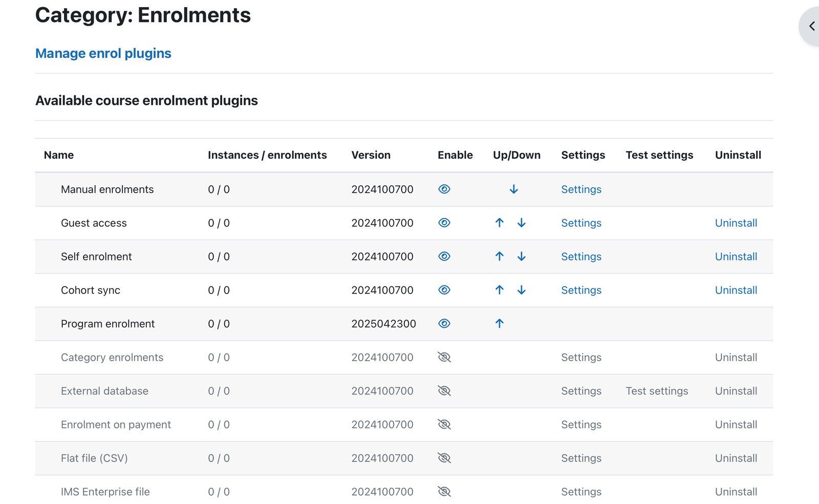Move Manual enrolments down arrow
This screenshot has height=504, width=819.
(x=514, y=189)
